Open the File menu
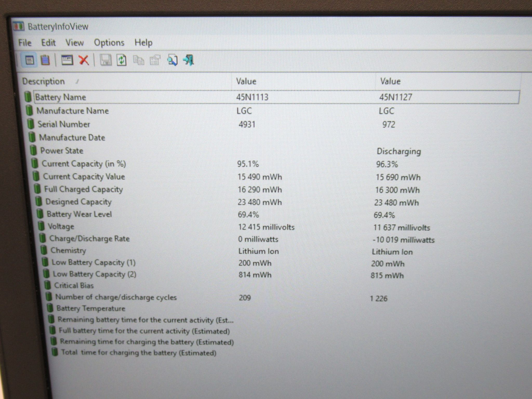This screenshot has width=532, height=399. pyautogui.click(x=25, y=43)
